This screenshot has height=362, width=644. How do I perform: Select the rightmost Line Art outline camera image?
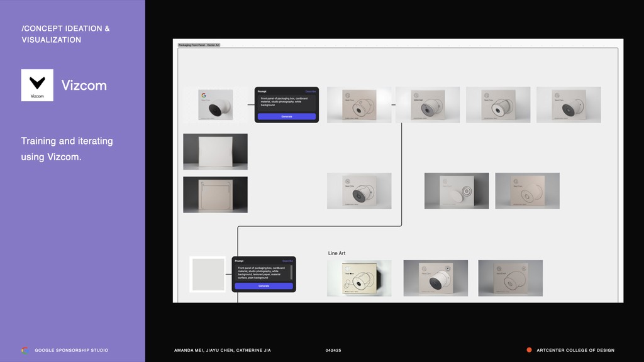click(510, 278)
